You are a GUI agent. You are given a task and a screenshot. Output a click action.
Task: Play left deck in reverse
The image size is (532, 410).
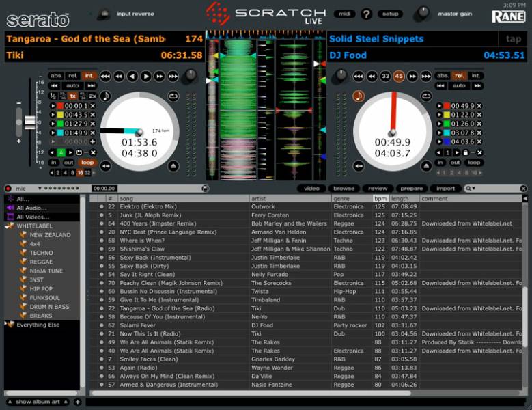click(132, 77)
